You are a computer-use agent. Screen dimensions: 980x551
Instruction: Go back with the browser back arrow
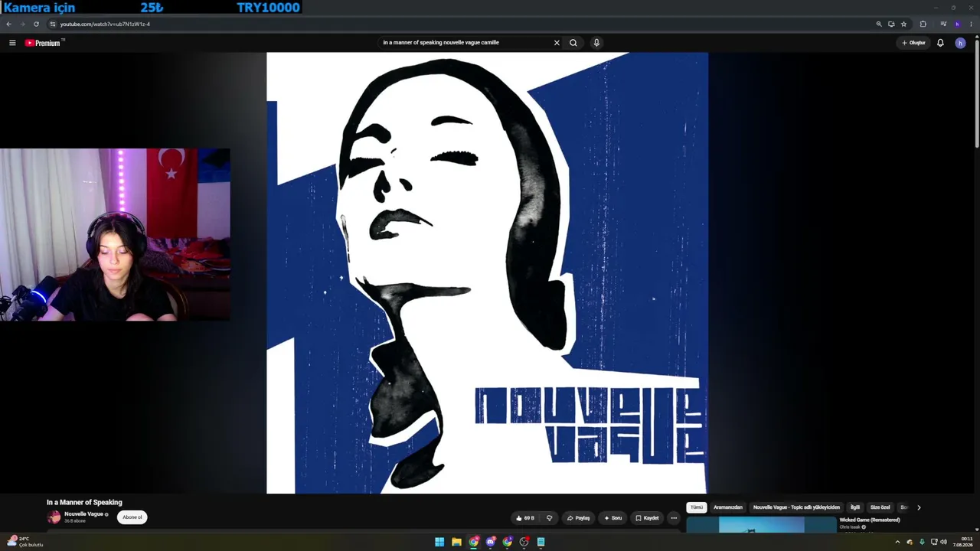[x=9, y=24]
